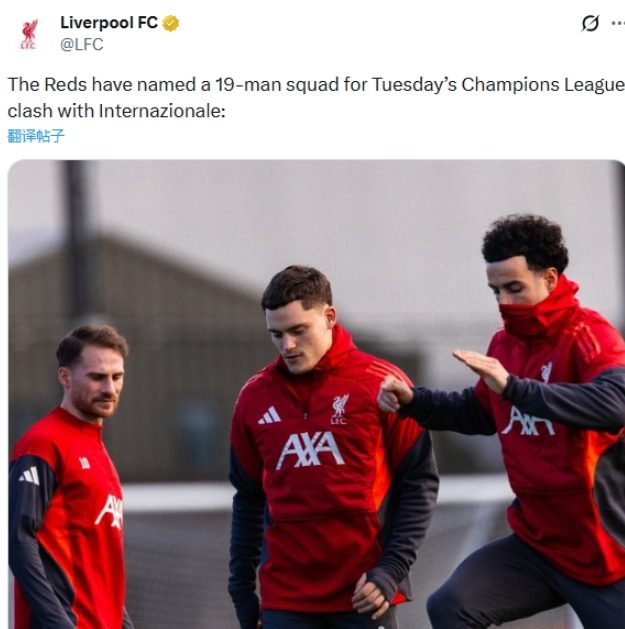Translate post via 翻译帖子 link
Screen dimensions: 625x629
tap(36, 136)
